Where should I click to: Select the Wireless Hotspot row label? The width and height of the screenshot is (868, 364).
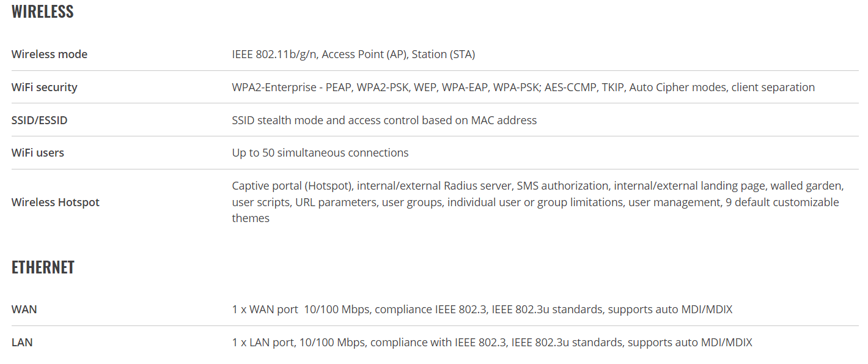pos(56,202)
